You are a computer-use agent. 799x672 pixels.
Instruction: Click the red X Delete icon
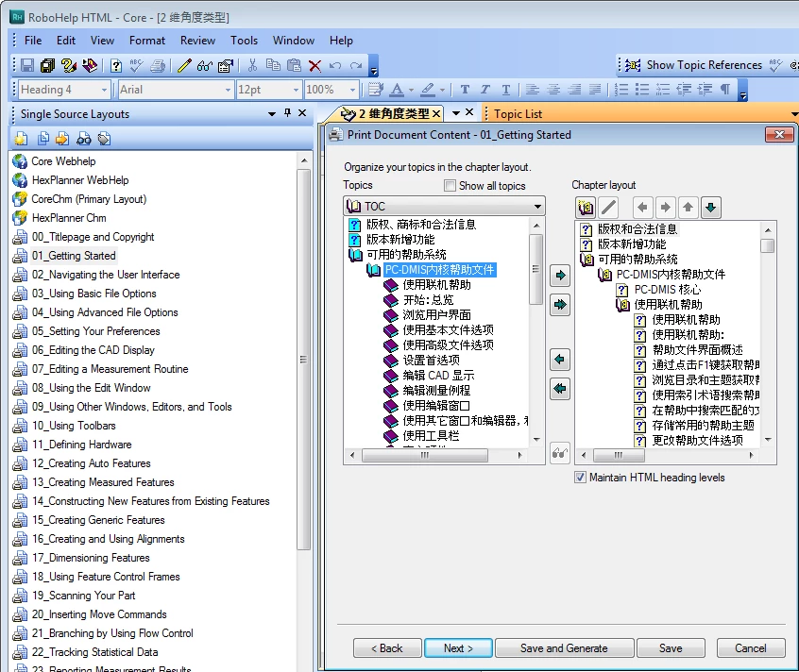pyautogui.click(x=314, y=65)
